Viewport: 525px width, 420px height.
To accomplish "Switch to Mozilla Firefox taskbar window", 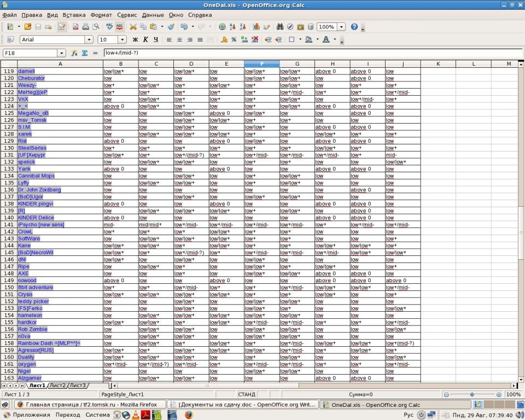I will [90, 404].
